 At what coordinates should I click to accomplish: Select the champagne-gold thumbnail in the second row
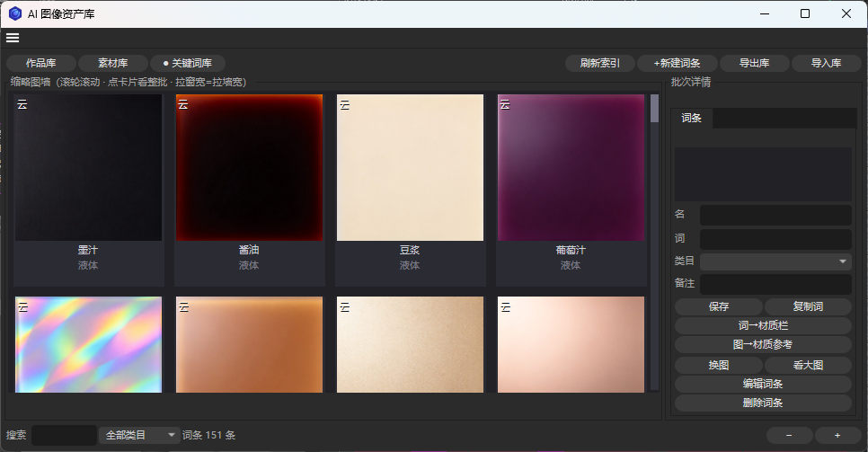tap(411, 344)
